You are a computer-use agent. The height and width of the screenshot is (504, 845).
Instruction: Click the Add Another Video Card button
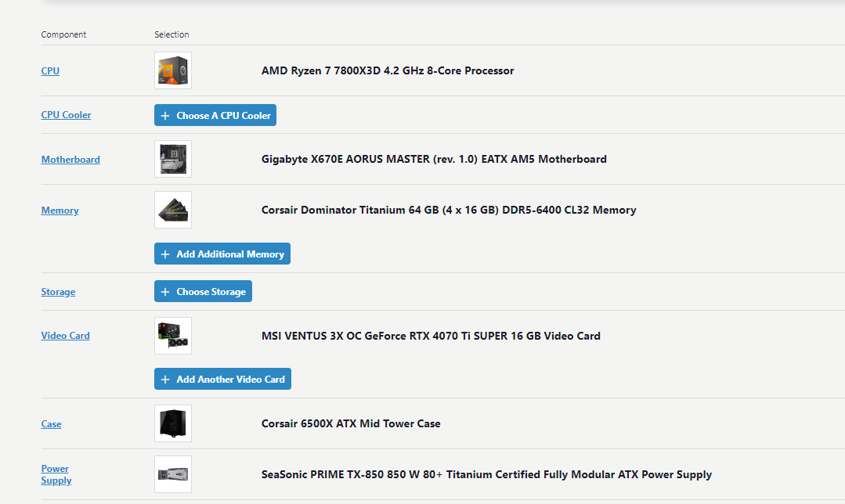[x=222, y=379]
